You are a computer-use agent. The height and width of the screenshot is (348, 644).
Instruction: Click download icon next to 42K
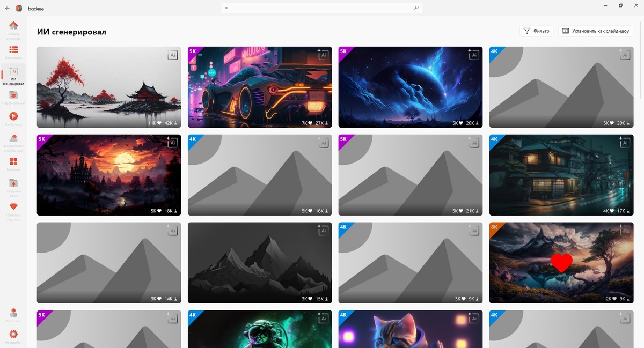point(175,123)
